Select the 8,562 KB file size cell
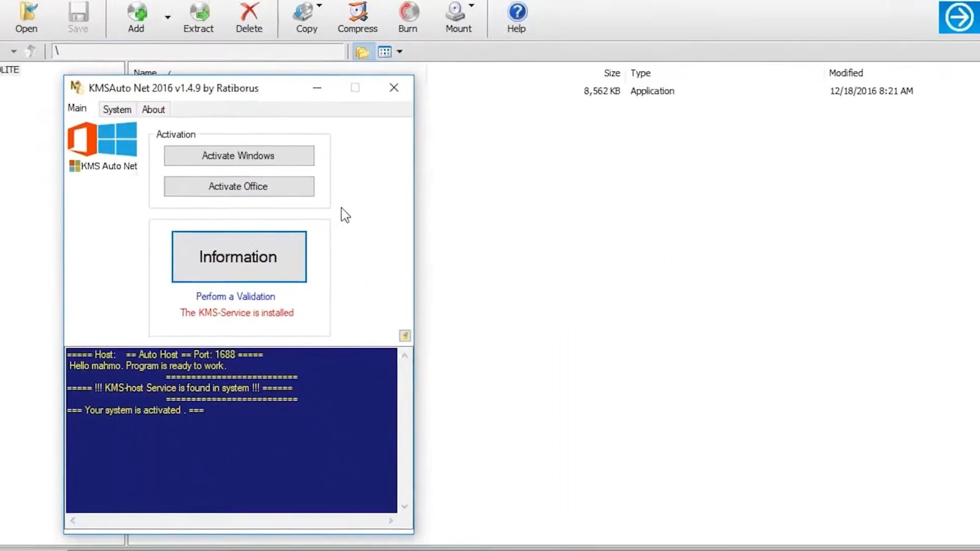The height and width of the screenshot is (551, 980). 602,91
